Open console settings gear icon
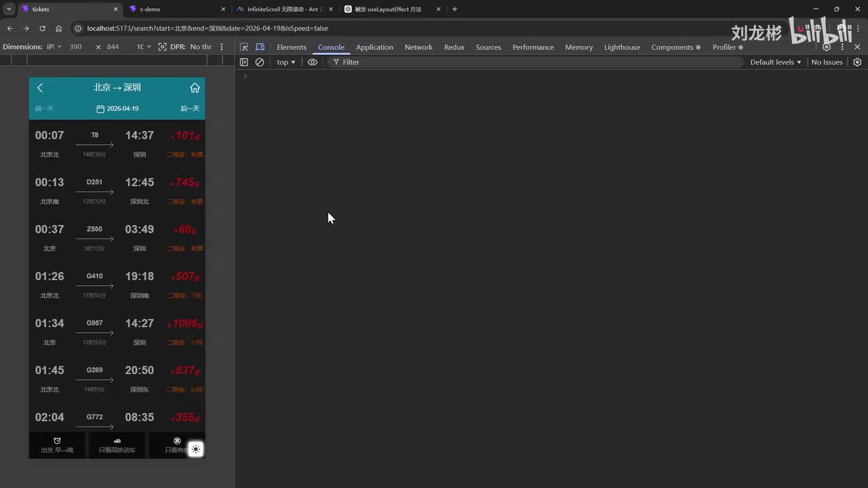 click(x=857, y=62)
